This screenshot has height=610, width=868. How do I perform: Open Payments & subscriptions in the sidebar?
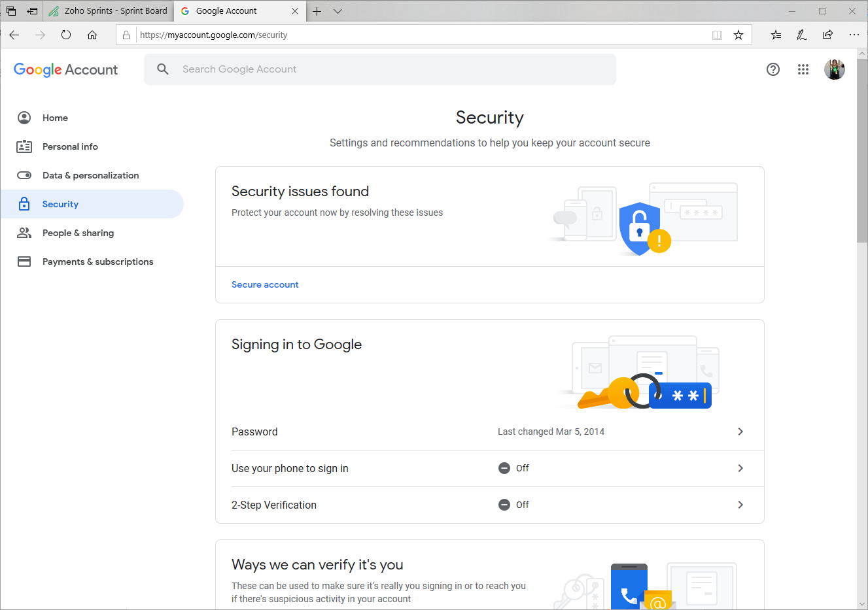click(92, 262)
